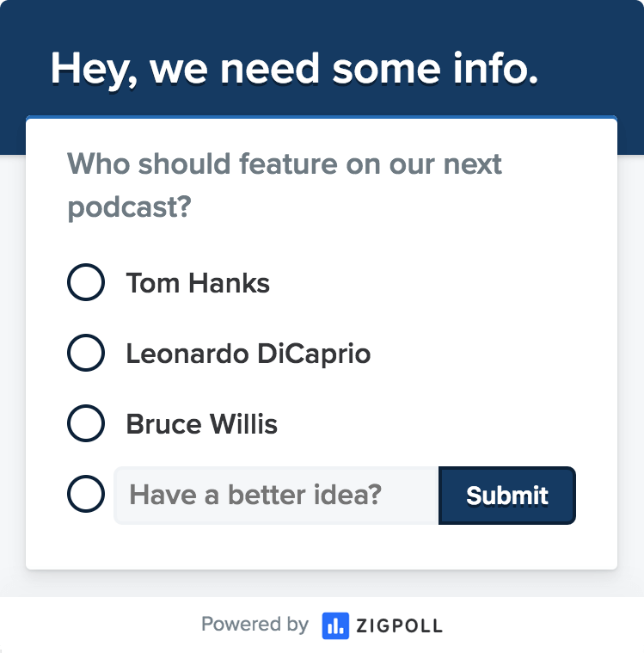Image resolution: width=644 pixels, height=653 pixels.
Task: Click the word "Hanks" in the first option
Action: (229, 283)
